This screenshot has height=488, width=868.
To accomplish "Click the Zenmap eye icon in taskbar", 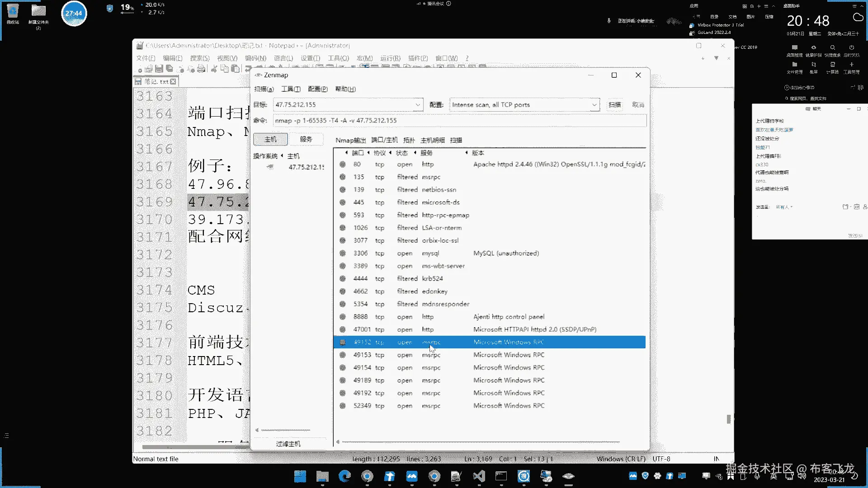I will pos(568,476).
